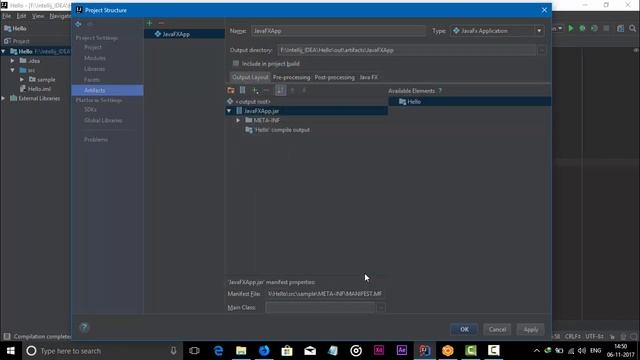Click the OK button

pyautogui.click(x=464, y=329)
